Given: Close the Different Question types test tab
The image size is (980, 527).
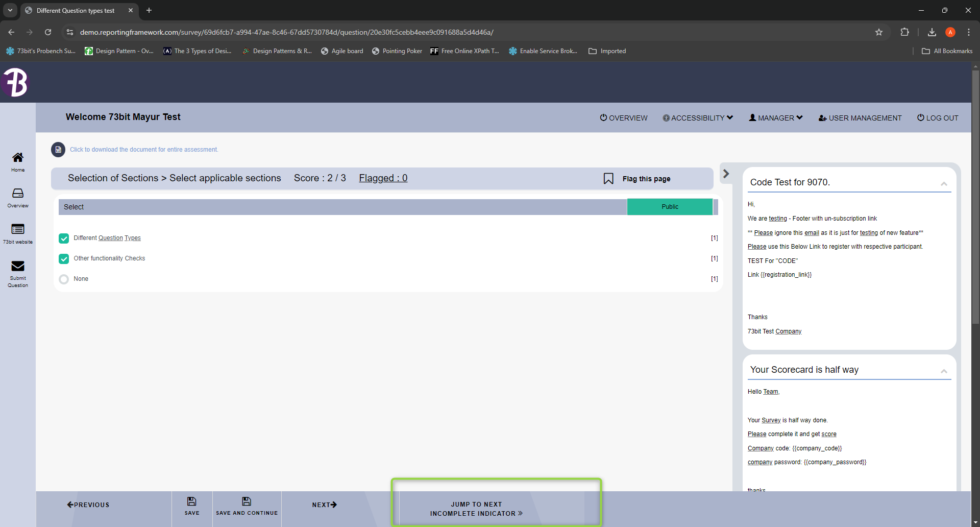Looking at the screenshot, I should (x=131, y=10).
